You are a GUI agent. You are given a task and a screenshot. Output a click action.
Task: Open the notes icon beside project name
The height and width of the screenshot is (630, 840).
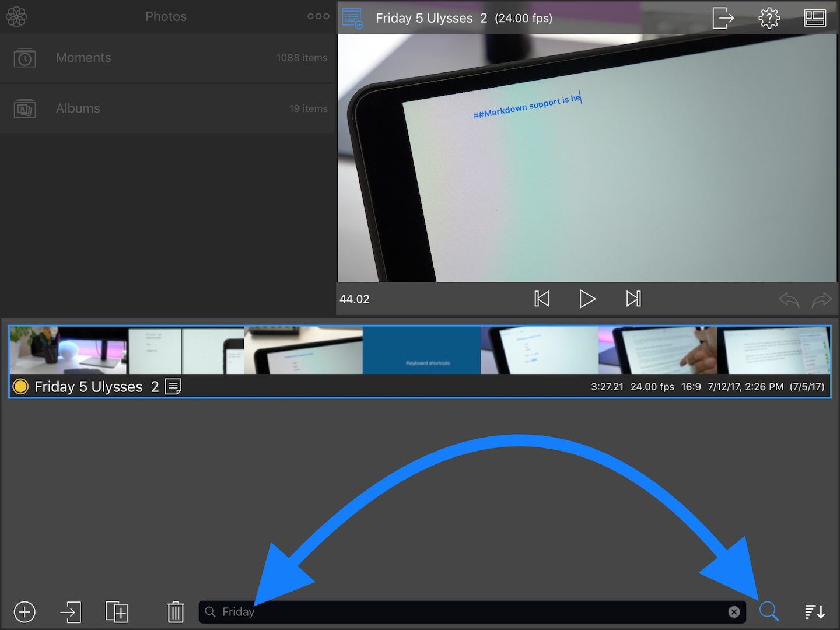(x=173, y=386)
